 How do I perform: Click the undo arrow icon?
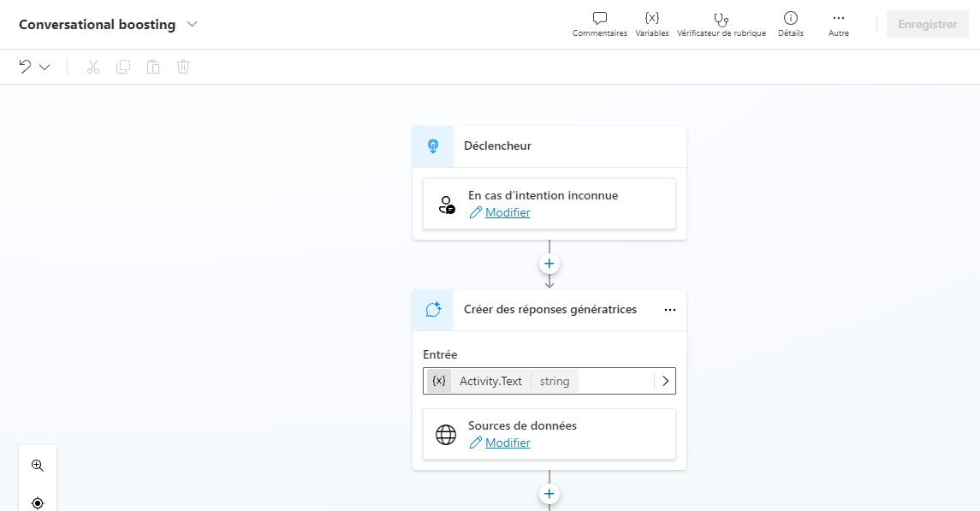pyautogui.click(x=26, y=67)
